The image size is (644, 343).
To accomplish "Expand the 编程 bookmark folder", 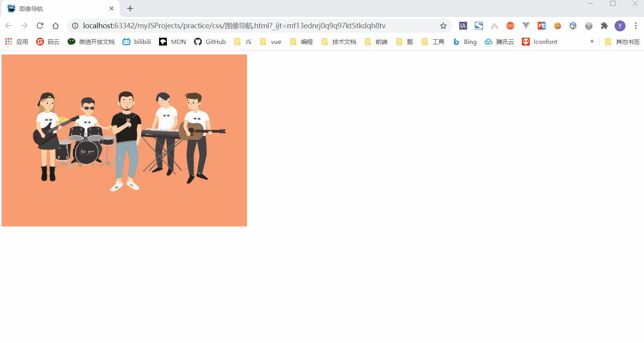I will pos(301,42).
